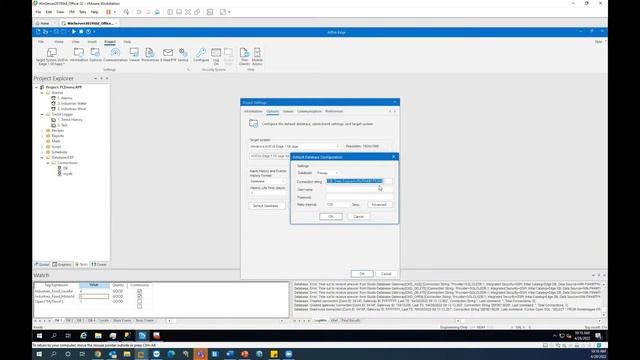This screenshot has height=360, width=640.
Task: Collapse the Alarms tree folder
Action: [x=42, y=93]
